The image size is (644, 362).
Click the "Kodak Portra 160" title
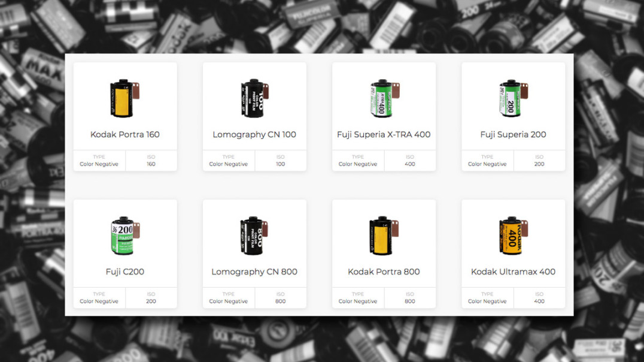[125, 134]
